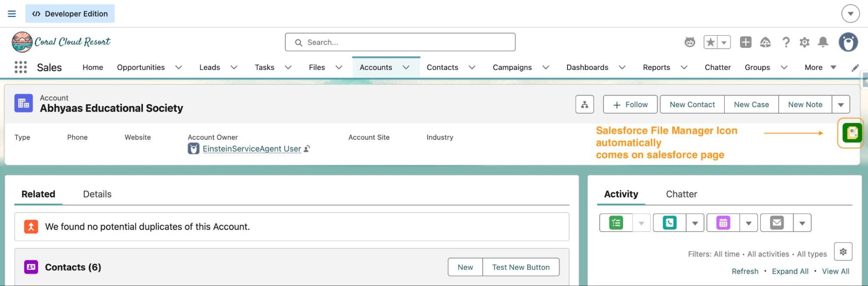This screenshot has height=286, width=868.
Task: Go to the Home tab
Action: (93, 67)
